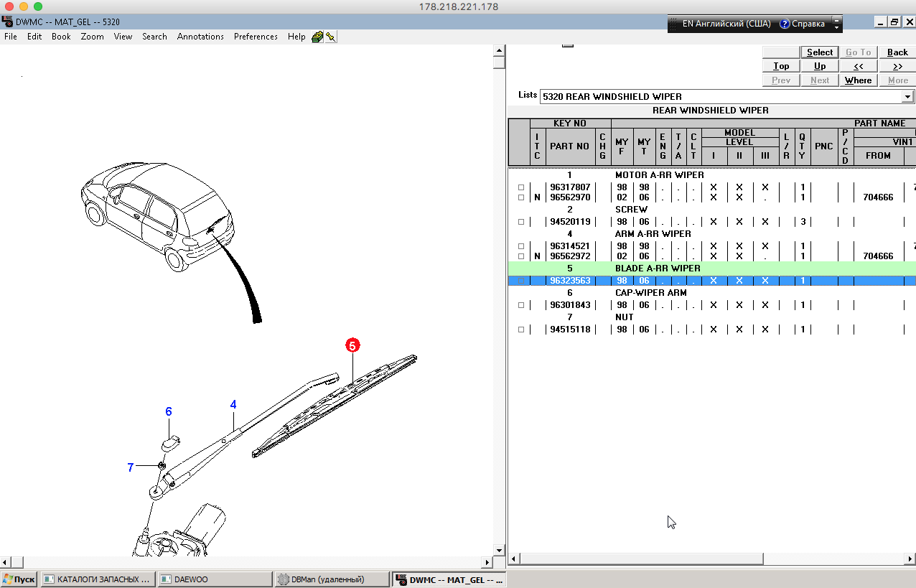Open the Annotations menu

(x=200, y=37)
